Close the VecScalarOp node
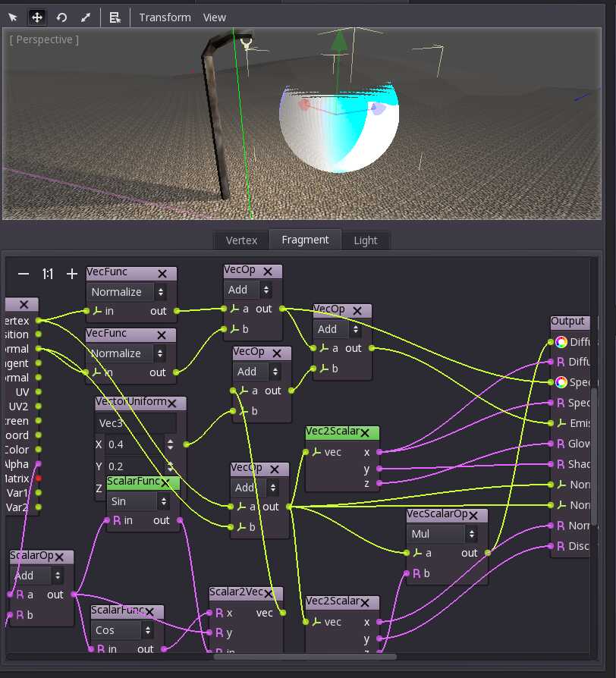 473,516
